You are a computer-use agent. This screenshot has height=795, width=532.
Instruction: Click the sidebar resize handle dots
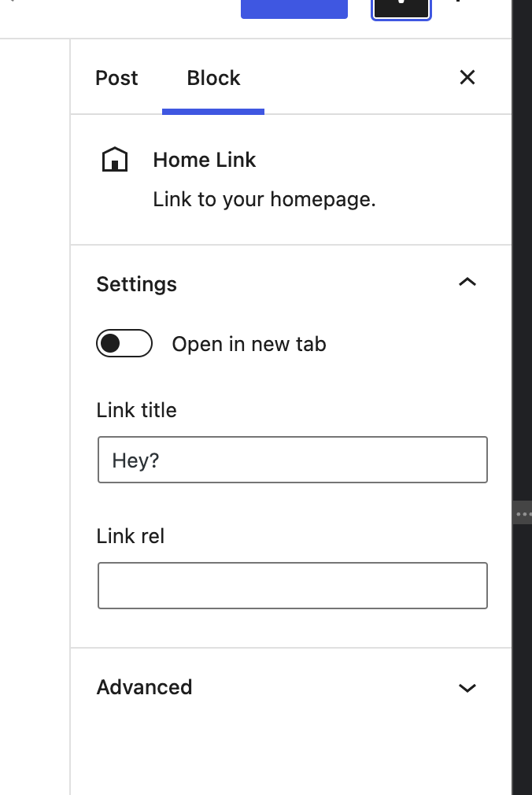(x=524, y=513)
